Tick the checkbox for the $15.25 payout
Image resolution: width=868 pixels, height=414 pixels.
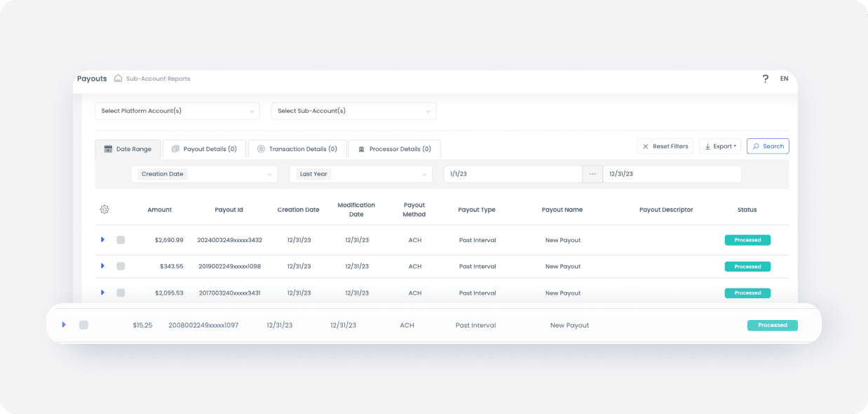point(83,325)
